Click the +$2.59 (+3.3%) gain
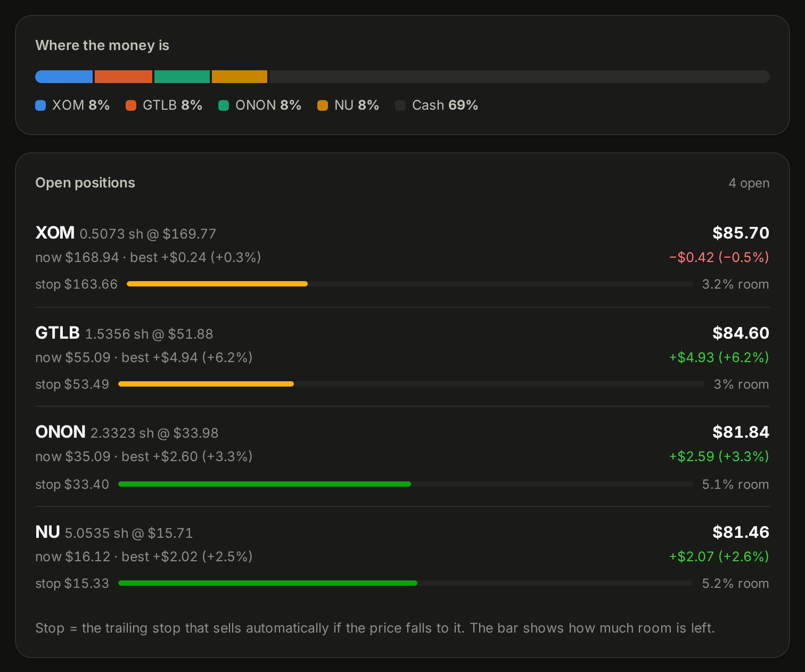The width and height of the screenshot is (805, 672). tap(719, 456)
